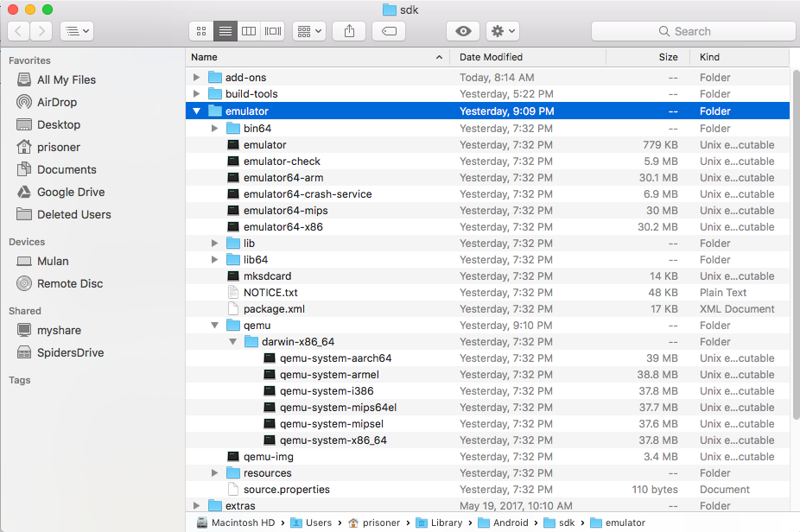
Task: Click the Edit Tags button
Action: (x=389, y=31)
